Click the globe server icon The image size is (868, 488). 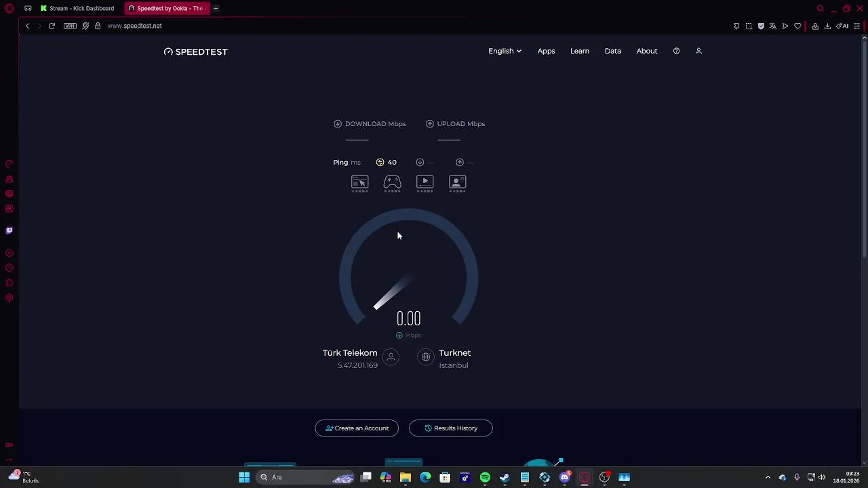(425, 357)
